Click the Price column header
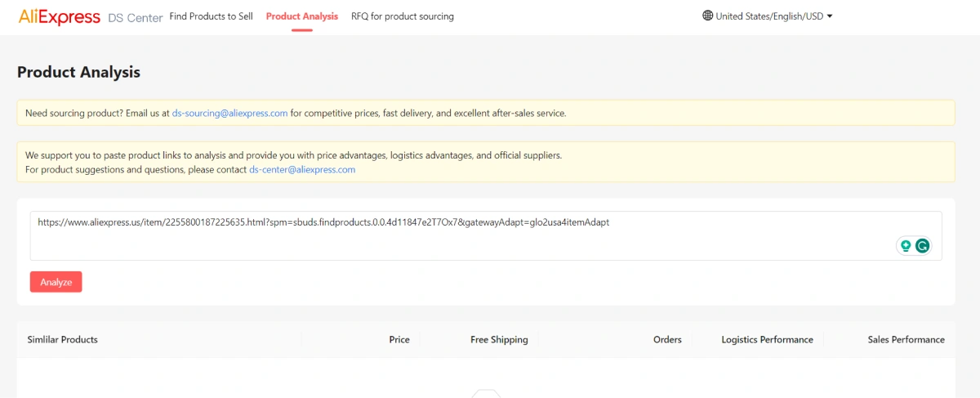The height and width of the screenshot is (398, 980). point(399,339)
